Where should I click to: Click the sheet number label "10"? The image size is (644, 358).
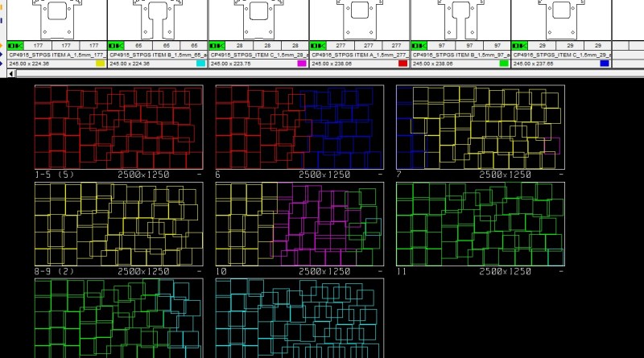[x=221, y=271]
